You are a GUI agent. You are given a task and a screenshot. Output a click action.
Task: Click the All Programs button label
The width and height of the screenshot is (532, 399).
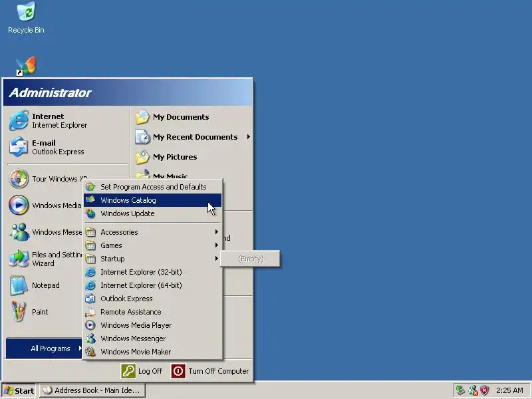(51, 348)
